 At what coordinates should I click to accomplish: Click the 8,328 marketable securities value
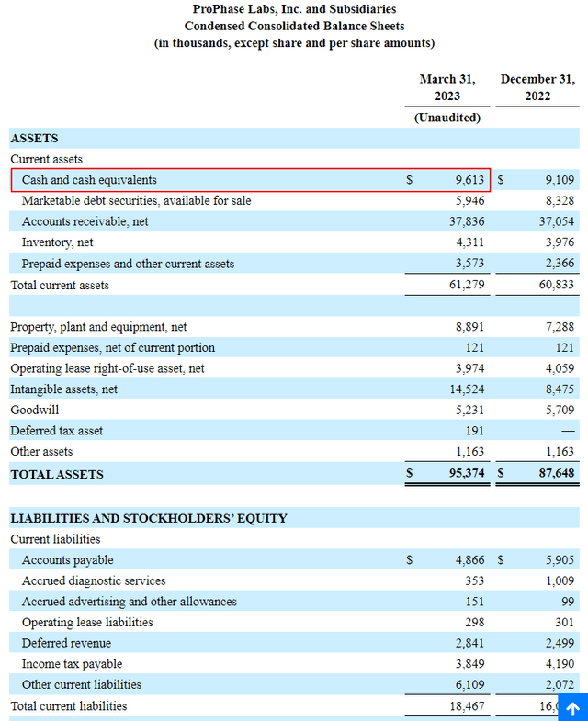pyautogui.click(x=560, y=201)
